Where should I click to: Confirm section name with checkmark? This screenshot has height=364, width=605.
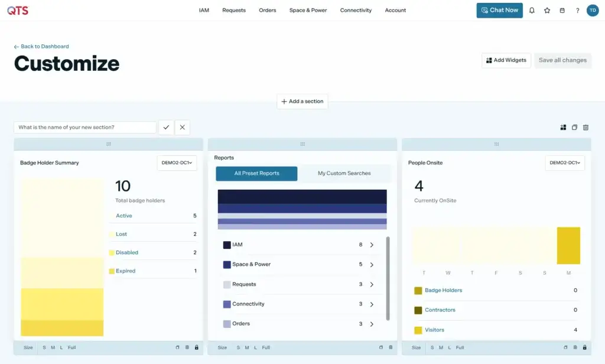166,128
